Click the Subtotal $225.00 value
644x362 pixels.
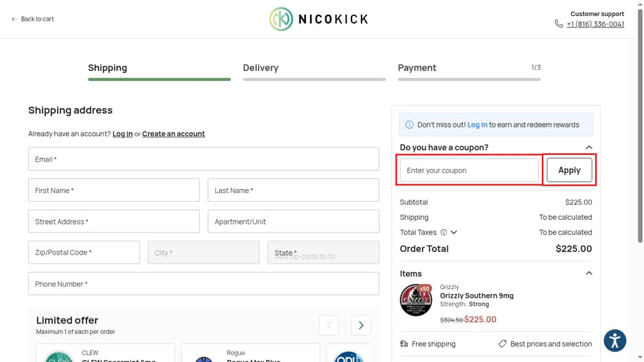click(578, 202)
